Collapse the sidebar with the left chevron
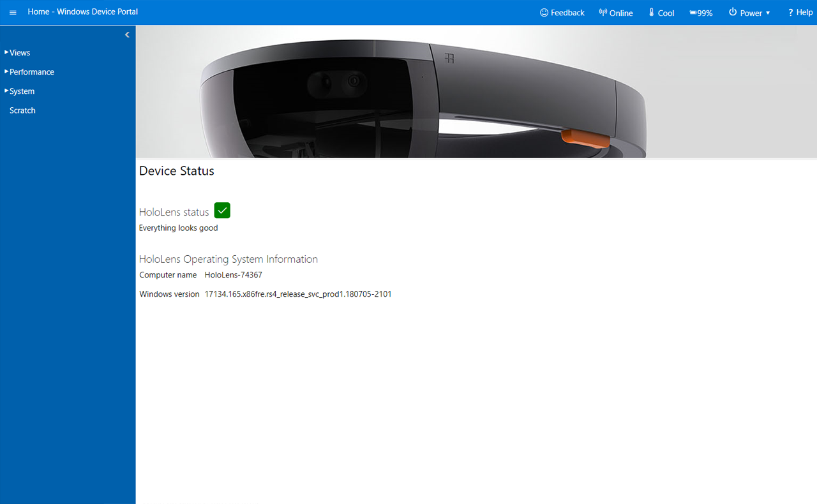The image size is (817, 504). pos(127,35)
